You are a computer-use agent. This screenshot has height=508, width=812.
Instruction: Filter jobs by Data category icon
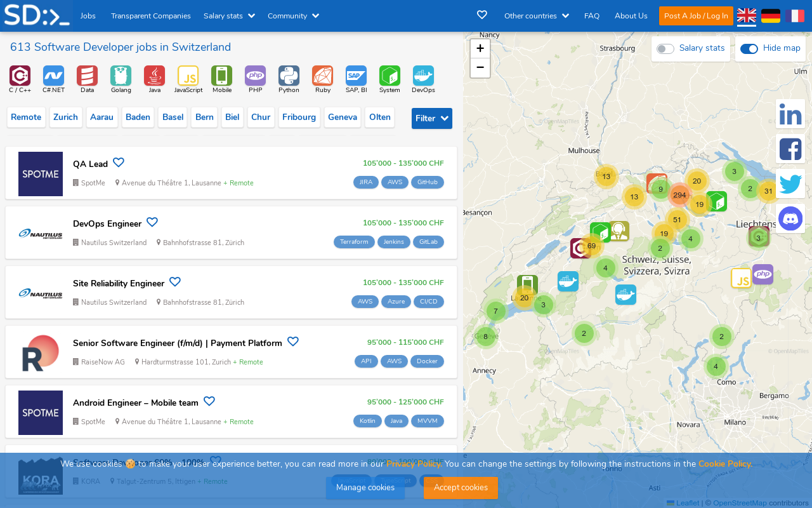(88, 76)
